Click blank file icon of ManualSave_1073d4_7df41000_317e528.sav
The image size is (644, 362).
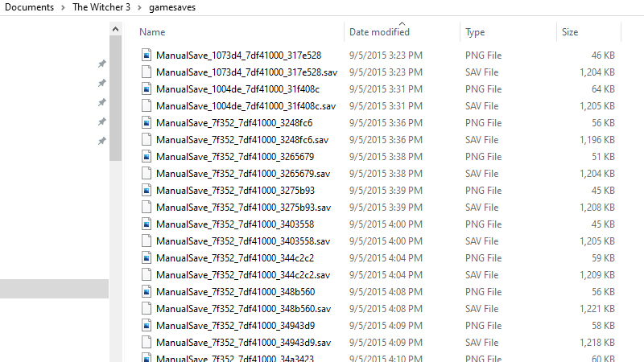point(147,72)
